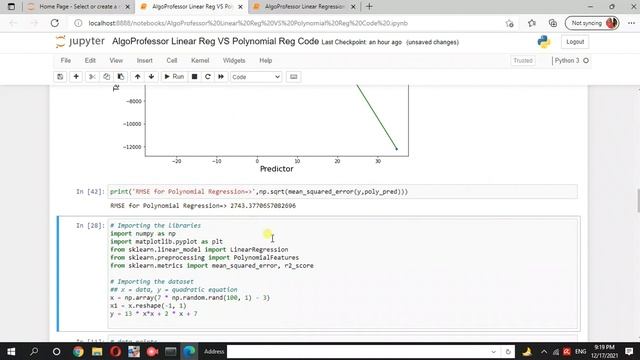Viewport: 640px width, 360px height.
Task: Insert a cell below with the plus icon
Action: pyautogui.click(x=76, y=77)
